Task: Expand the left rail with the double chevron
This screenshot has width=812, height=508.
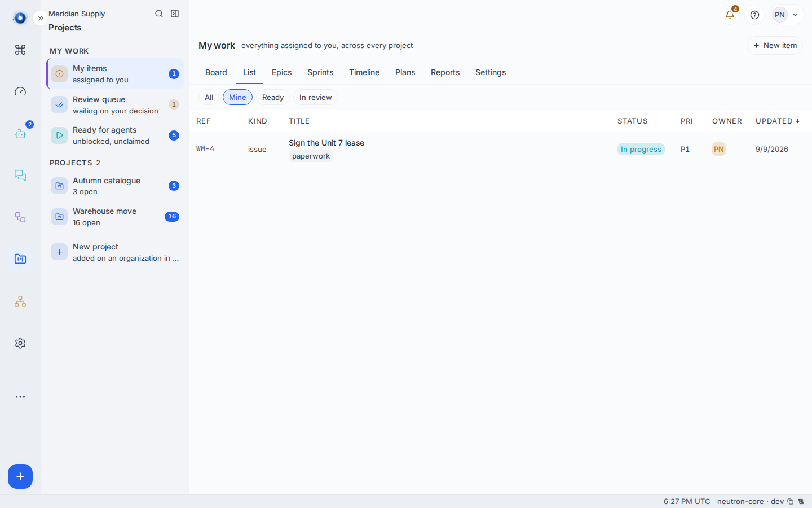Action: (41, 19)
